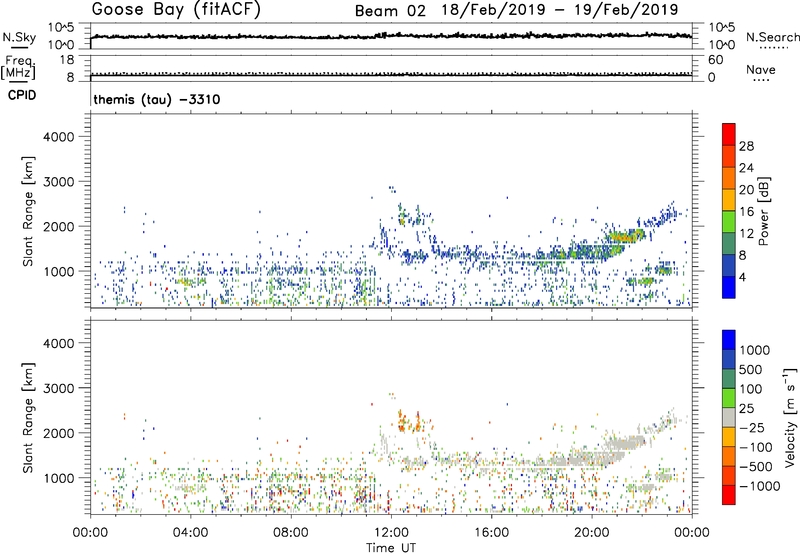
Task: Click the "Goose Bay (fitACF)" plot title
Action: click(x=176, y=10)
